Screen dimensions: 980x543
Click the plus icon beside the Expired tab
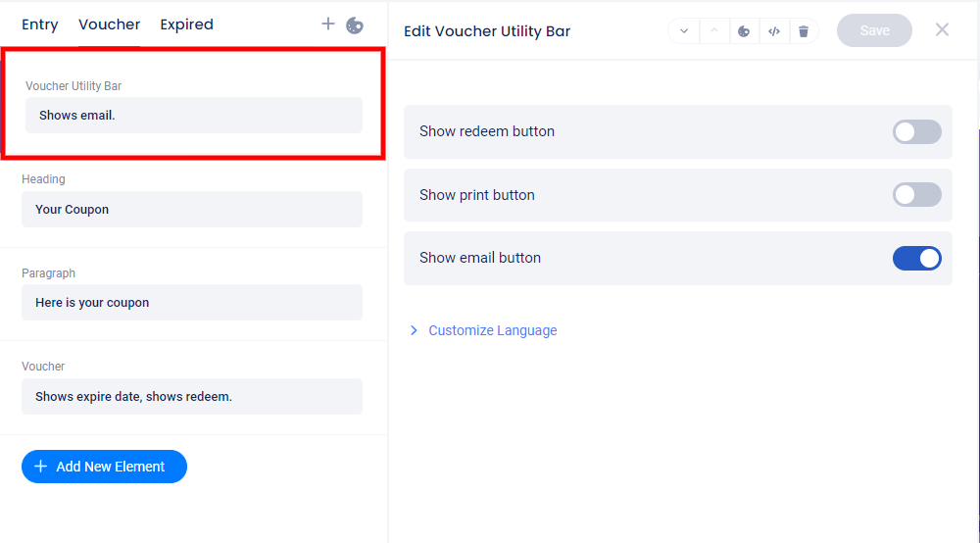click(328, 25)
